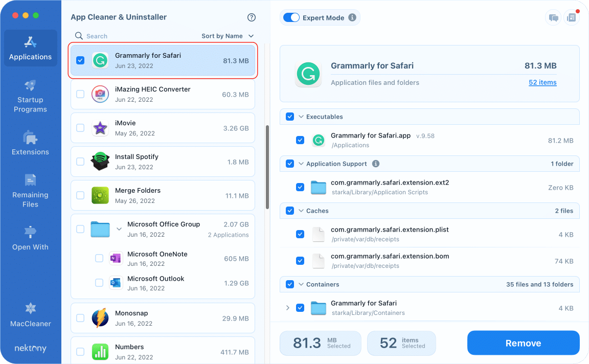Click the Merge Folders green icon
The image size is (589, 364).
(x=100, y=195)
